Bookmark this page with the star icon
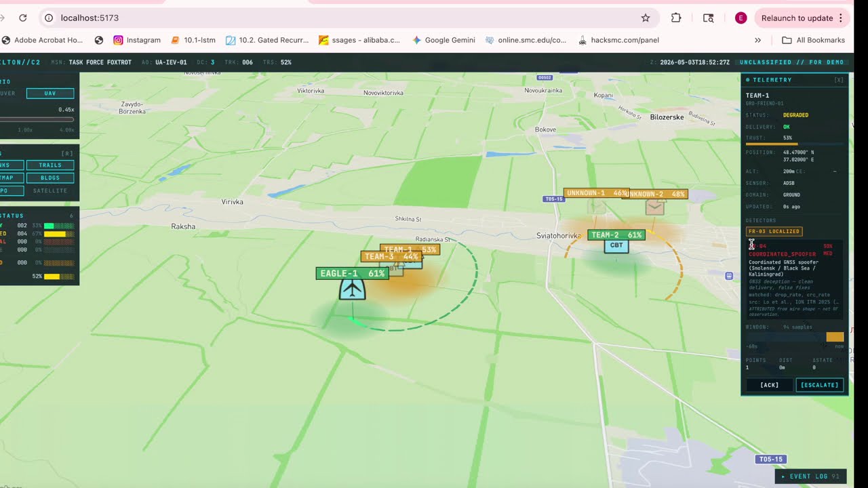Image resolution: width=868 pixels, height=488 pixels. (x=646, y=18)
